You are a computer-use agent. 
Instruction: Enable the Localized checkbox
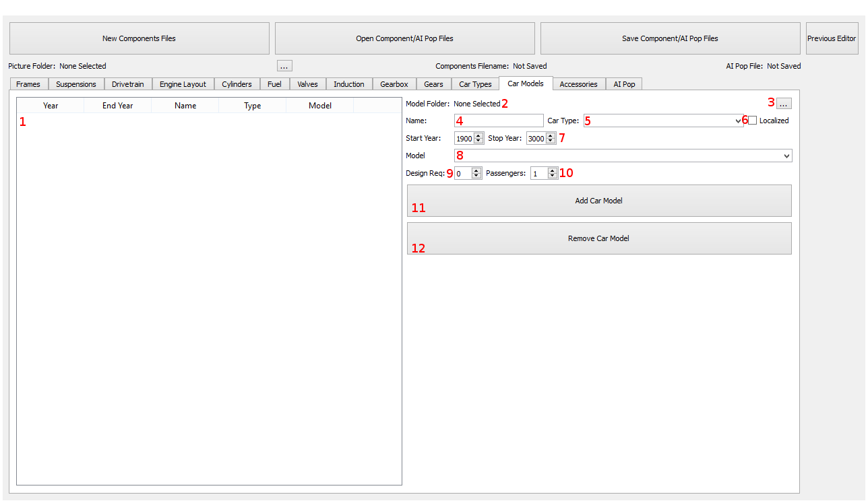click(753, 121)
